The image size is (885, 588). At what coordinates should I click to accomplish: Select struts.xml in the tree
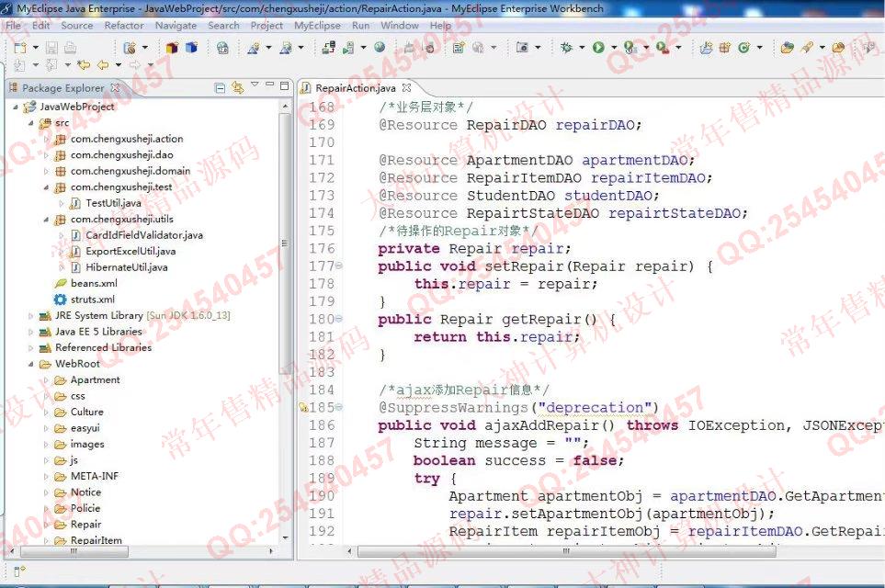tap(93, 300)
